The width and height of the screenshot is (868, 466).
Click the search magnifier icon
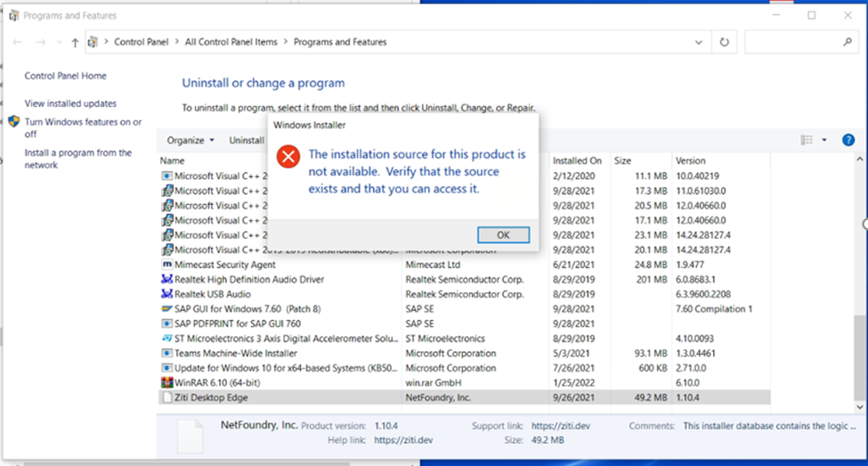coord(847,42)
